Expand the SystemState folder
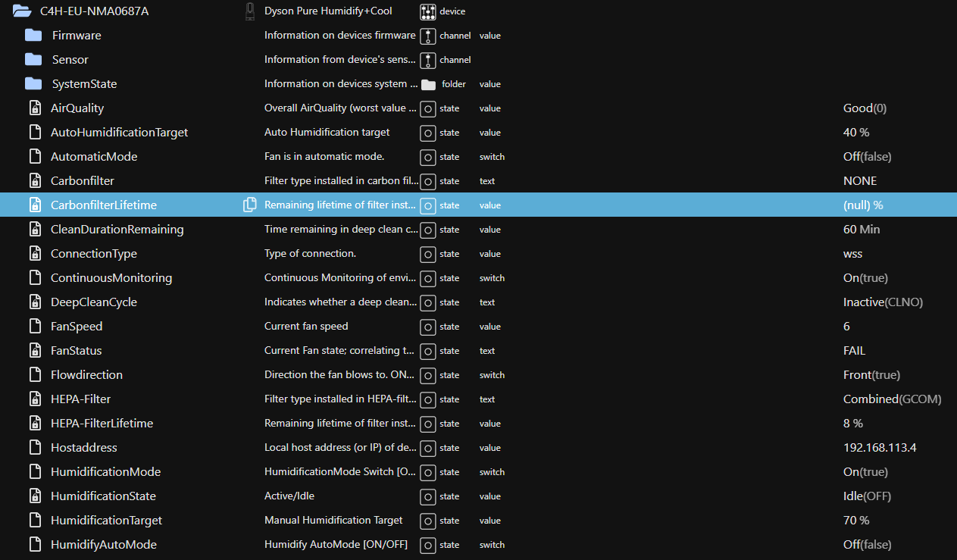 coord(33,84)
